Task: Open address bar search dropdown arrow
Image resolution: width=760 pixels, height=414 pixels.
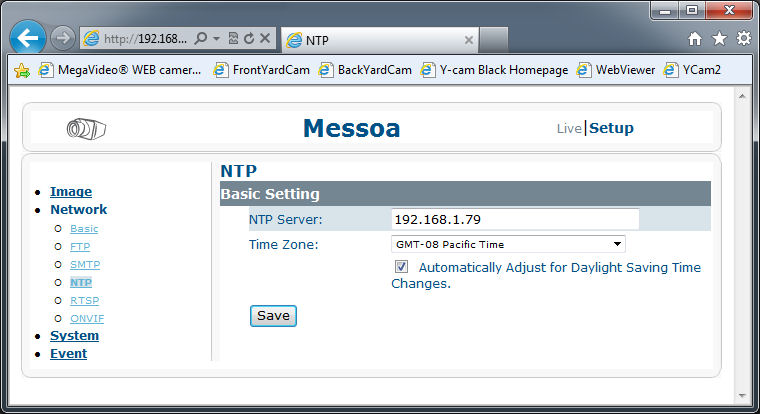Action: click(217, 39)
